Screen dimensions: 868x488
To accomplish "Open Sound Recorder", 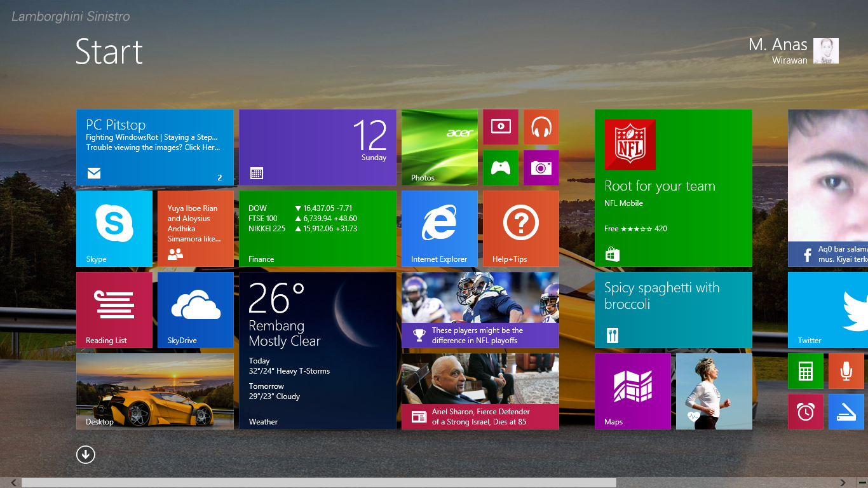I will 846,371.
